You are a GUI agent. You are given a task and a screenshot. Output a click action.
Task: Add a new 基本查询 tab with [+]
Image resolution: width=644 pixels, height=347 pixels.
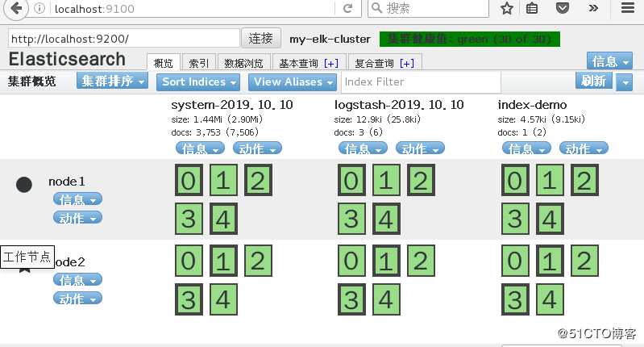(331, 63)
